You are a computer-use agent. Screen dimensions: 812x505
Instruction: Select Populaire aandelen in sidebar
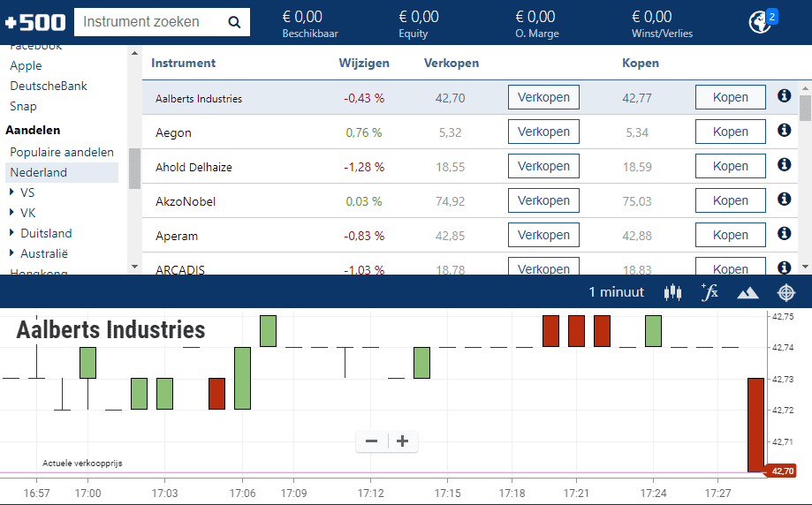pyautogui.click(x=62, y=152)
